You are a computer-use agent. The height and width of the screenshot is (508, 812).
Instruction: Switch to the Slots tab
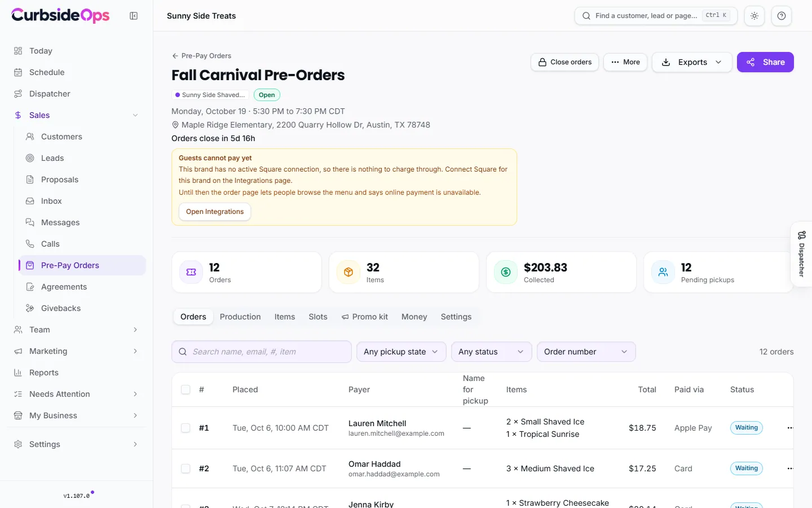[x=318, y=317]
